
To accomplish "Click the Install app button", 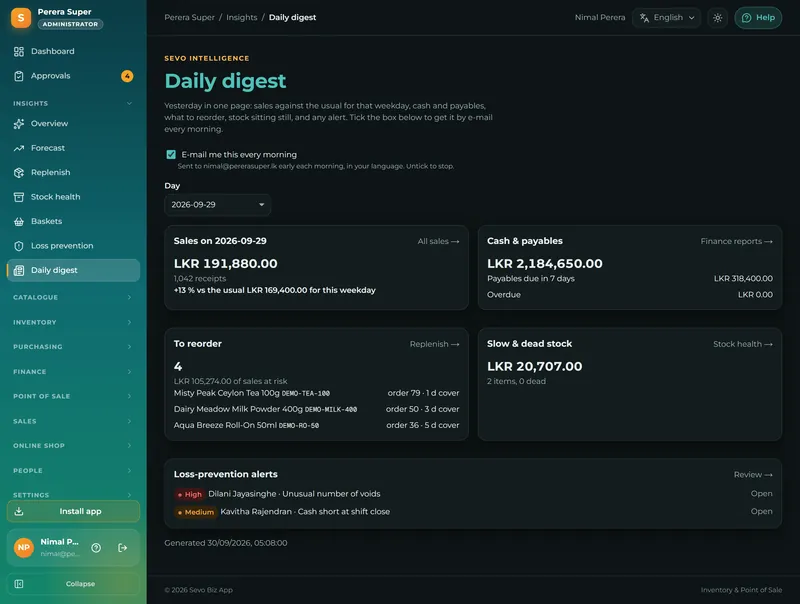I will coord(73,511).
